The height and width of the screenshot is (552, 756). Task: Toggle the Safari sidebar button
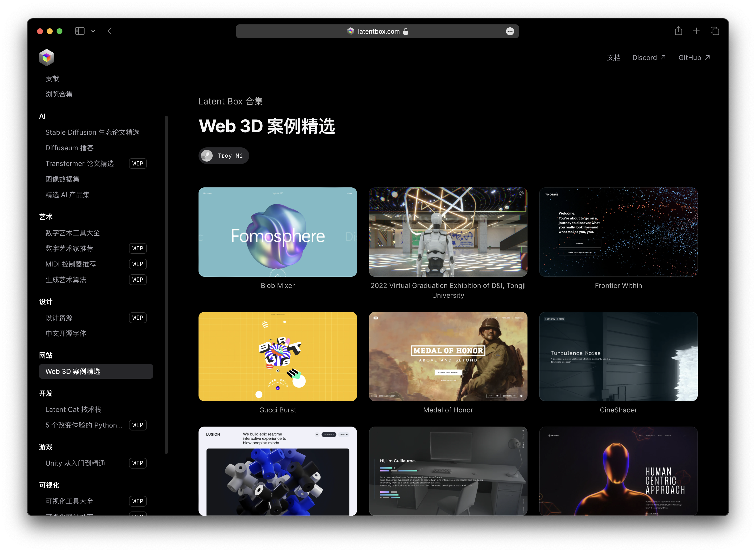[80, 31]
